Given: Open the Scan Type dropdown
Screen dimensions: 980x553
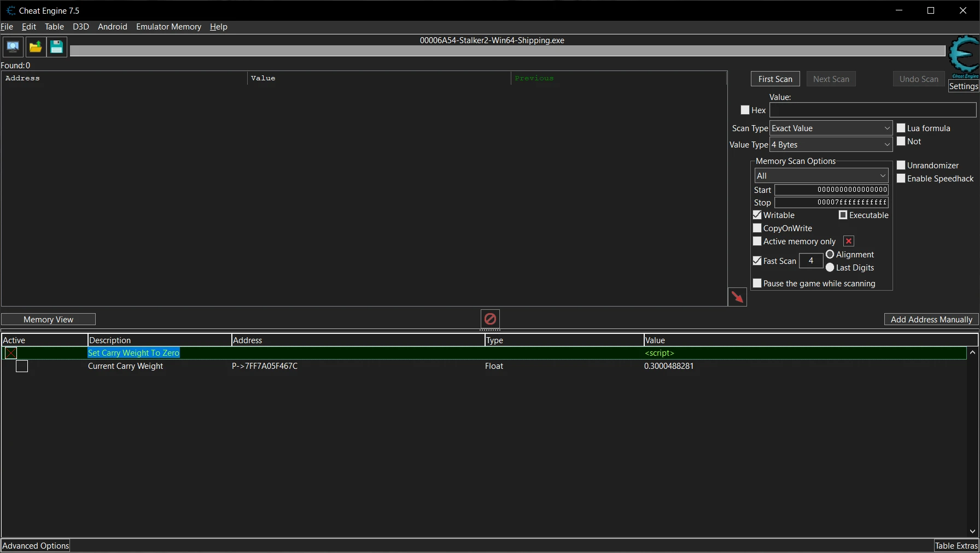Looking at the screenshot, I should (831, 128).
